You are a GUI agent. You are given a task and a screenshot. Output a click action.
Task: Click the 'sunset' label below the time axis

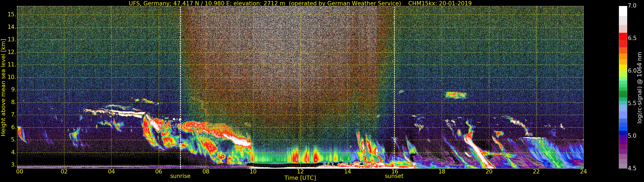(394, 176)
